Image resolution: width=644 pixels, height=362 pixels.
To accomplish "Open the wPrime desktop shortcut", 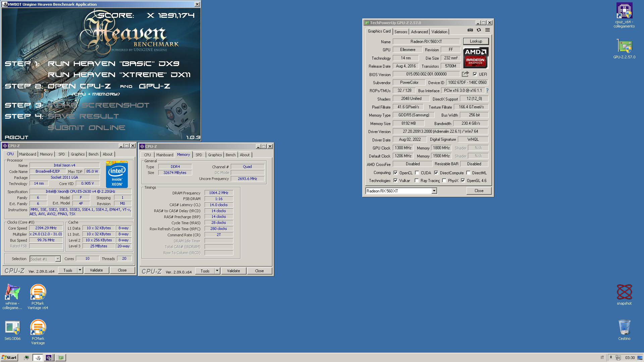I will 12,297.
